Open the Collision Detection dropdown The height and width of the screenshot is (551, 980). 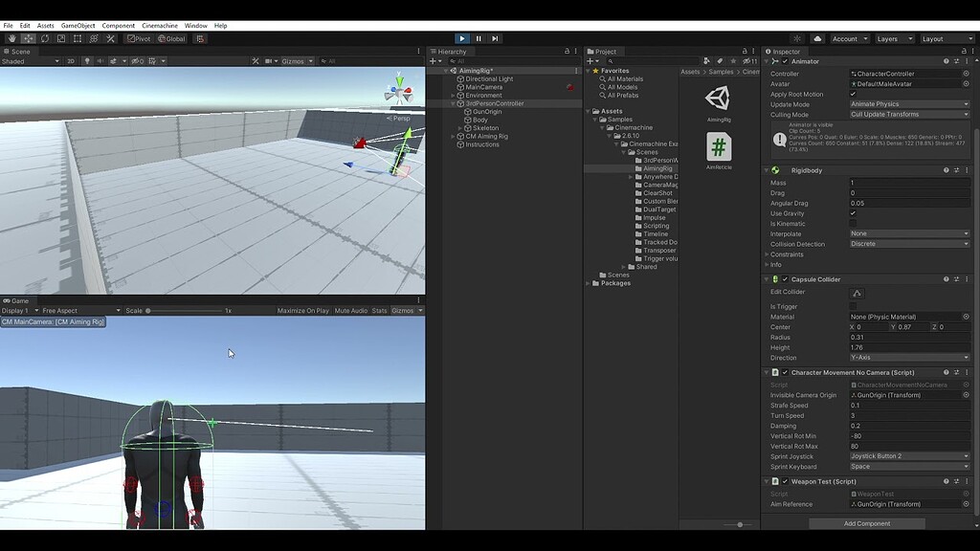[x=907, y=244]
